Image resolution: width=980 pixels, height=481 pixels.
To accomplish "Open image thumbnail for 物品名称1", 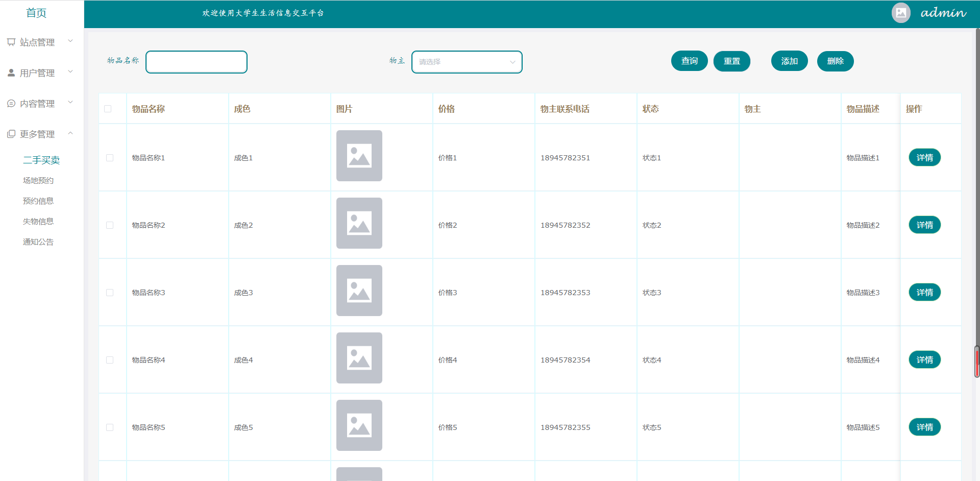I will coord(359,156).
